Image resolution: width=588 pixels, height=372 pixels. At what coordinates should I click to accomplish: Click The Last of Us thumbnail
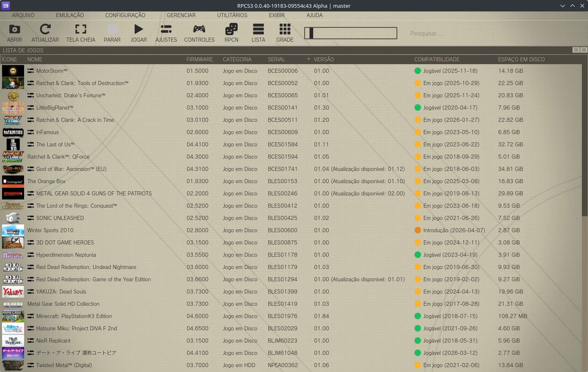[13, 144]
